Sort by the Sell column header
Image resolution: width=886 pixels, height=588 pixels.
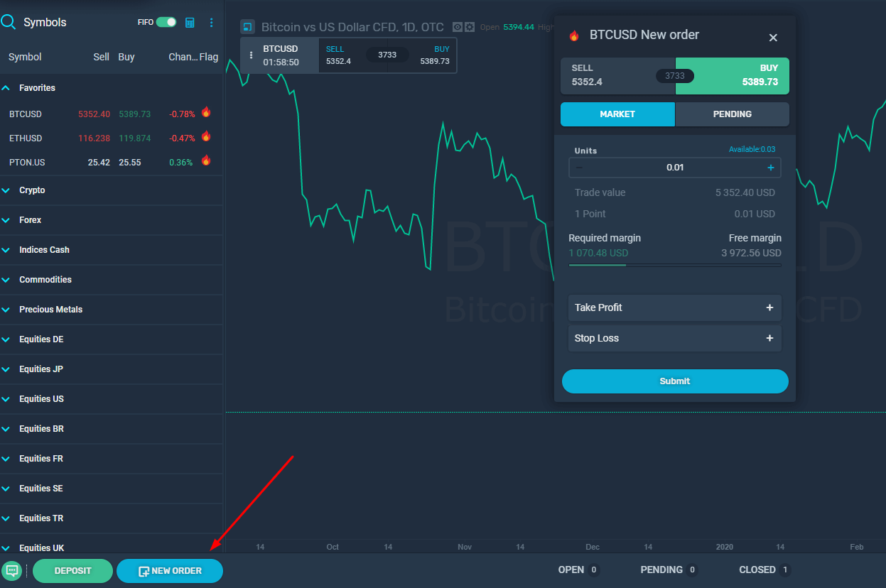pos(102,57)
